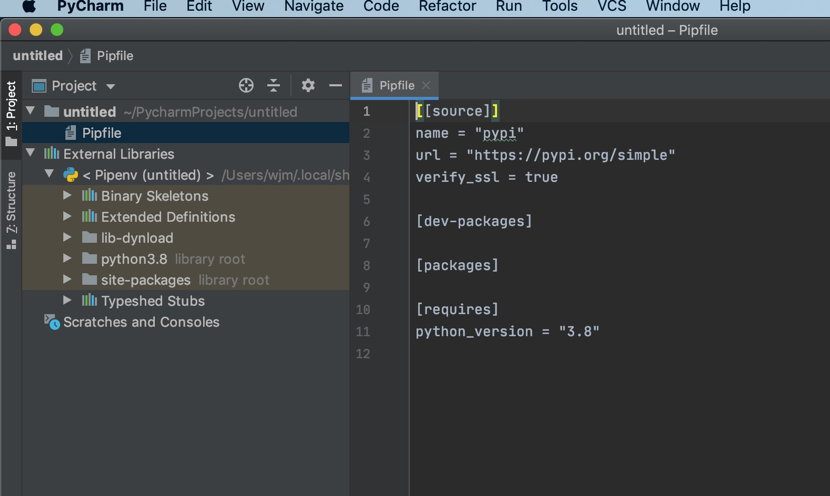The image size is (830, 496).
Task: Click the Apple menu icon
Action: [29, 6]
